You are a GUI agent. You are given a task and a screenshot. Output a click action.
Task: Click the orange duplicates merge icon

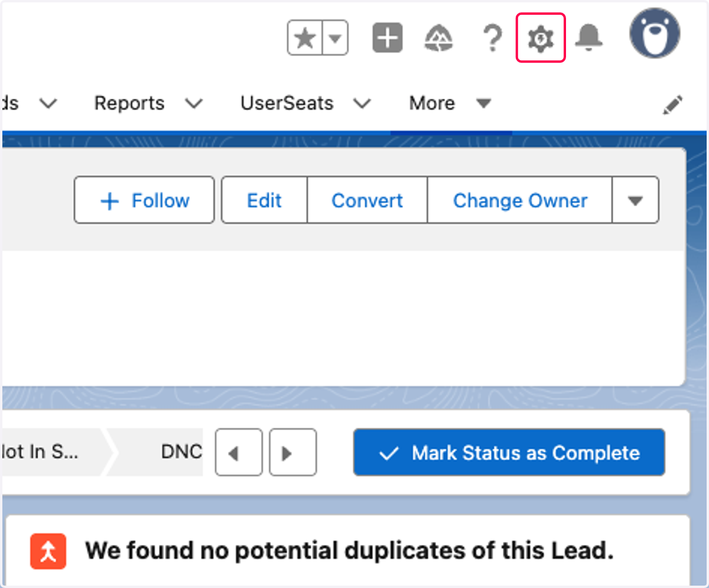pos(48,551)
